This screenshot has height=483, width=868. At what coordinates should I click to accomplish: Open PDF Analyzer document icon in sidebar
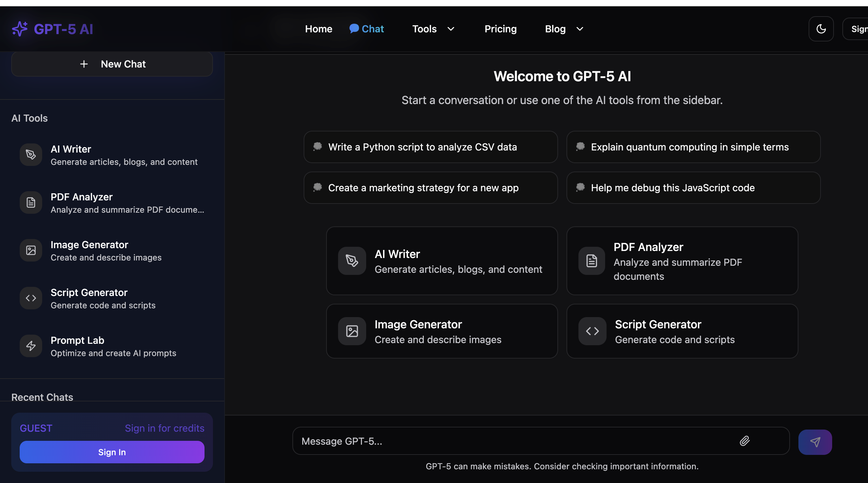[x=31, y=202]
